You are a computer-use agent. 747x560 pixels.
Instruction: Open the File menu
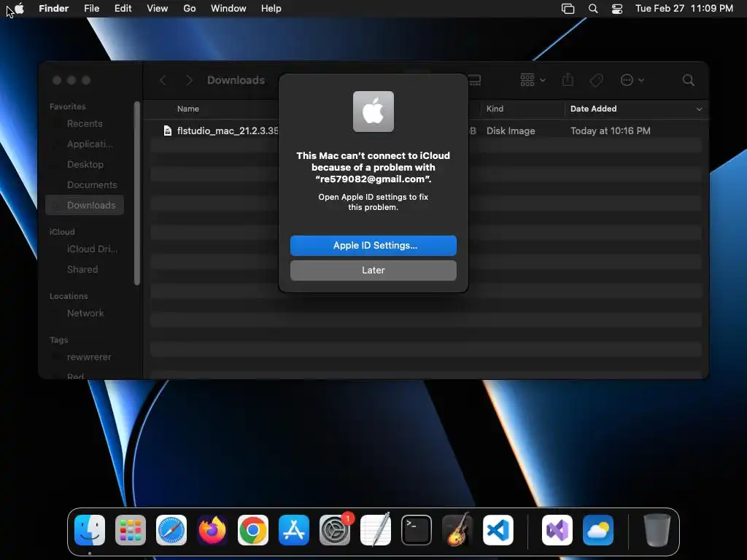point(91,9)
